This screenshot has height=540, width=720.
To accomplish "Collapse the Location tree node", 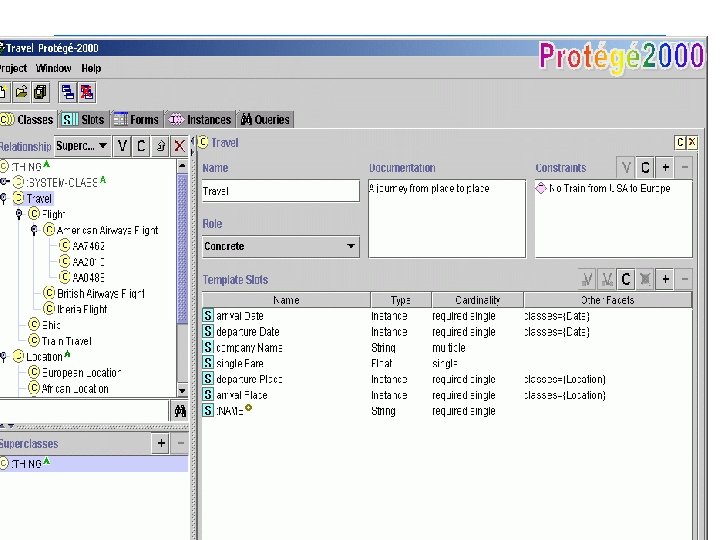I will tap(4, 357).
